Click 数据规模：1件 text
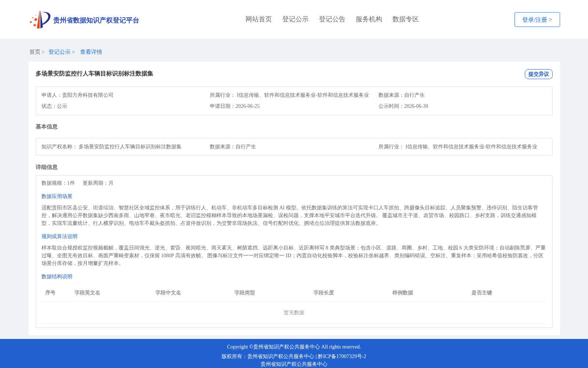This screenshot has height=368, width=588. point(58,183)
